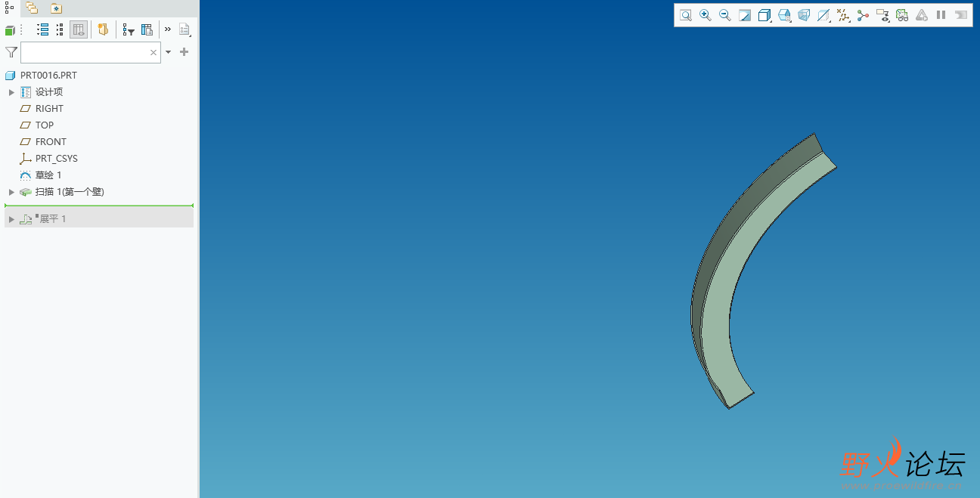Click the funnel filter icon

[11, 52]
